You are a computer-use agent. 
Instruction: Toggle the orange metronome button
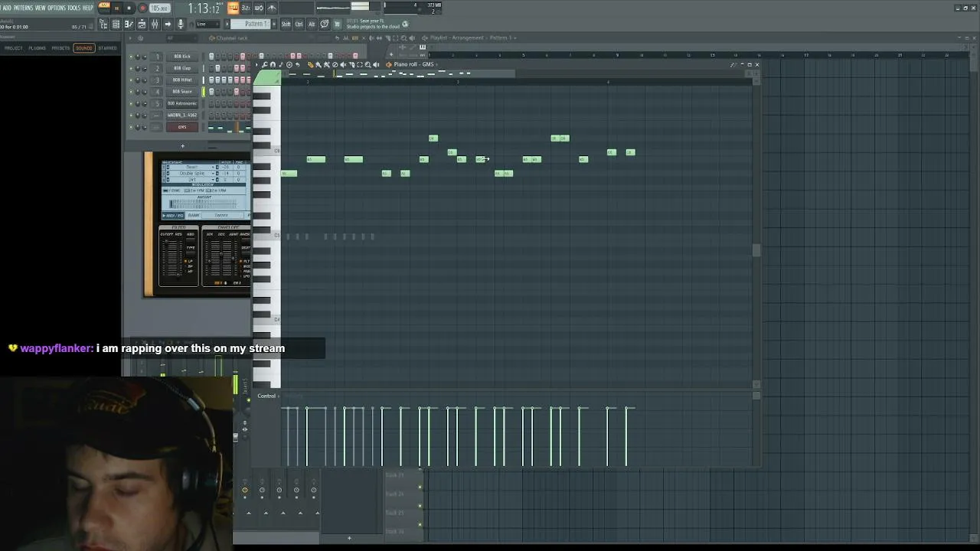[234, 8]
